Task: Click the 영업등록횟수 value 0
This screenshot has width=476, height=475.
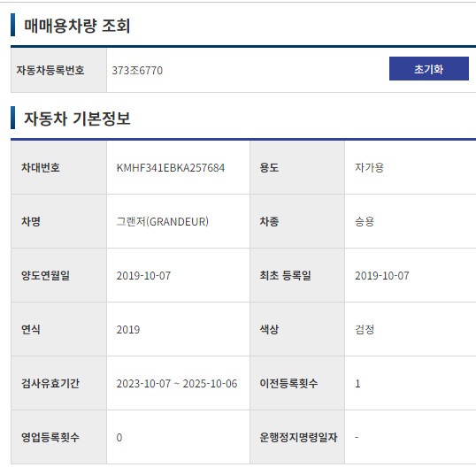Action: 119,437
